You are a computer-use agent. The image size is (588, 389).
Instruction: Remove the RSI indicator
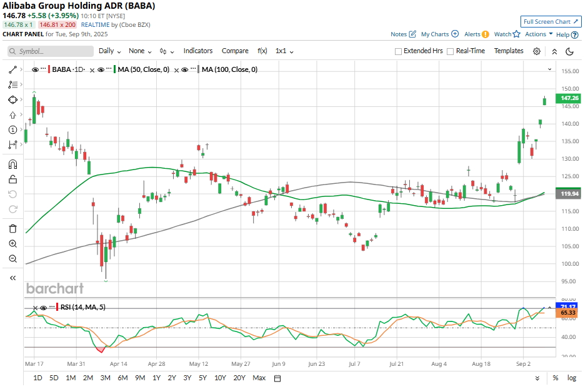click(x=35, y=308)
